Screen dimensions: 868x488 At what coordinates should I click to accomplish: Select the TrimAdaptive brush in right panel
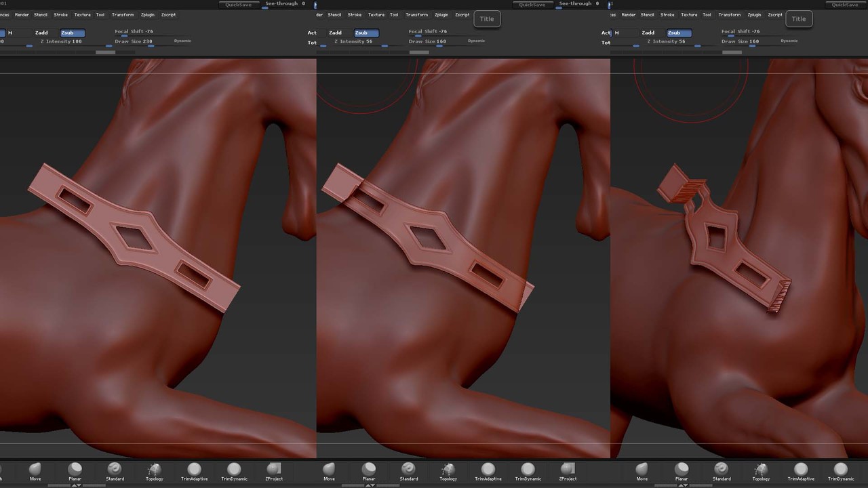[x=801, y=471]
